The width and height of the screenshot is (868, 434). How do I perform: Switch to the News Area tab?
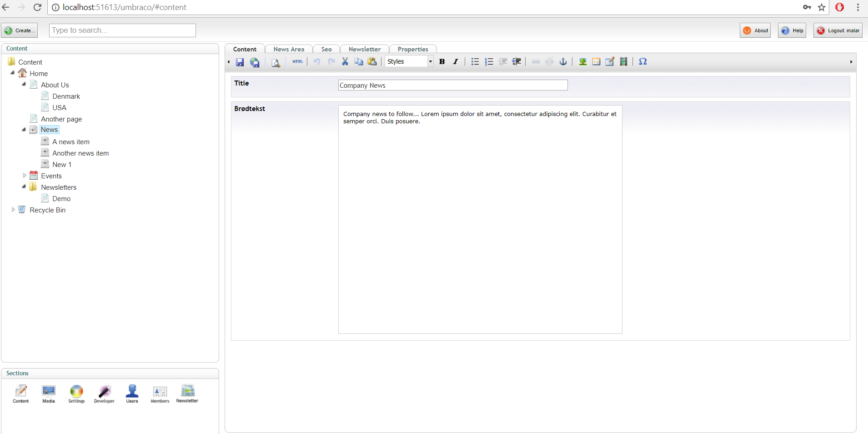(289, 49)
